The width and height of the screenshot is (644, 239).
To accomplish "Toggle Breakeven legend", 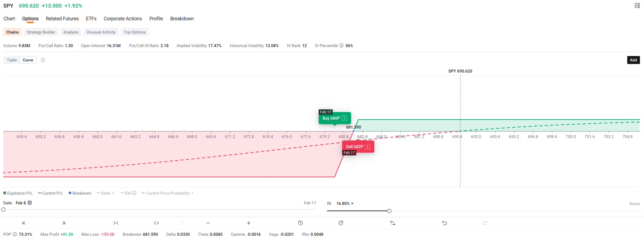I will [x=80, y=193].
